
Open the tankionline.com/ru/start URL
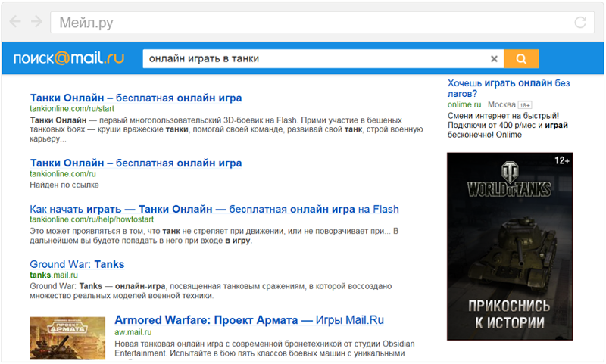[x=72, y=109]
